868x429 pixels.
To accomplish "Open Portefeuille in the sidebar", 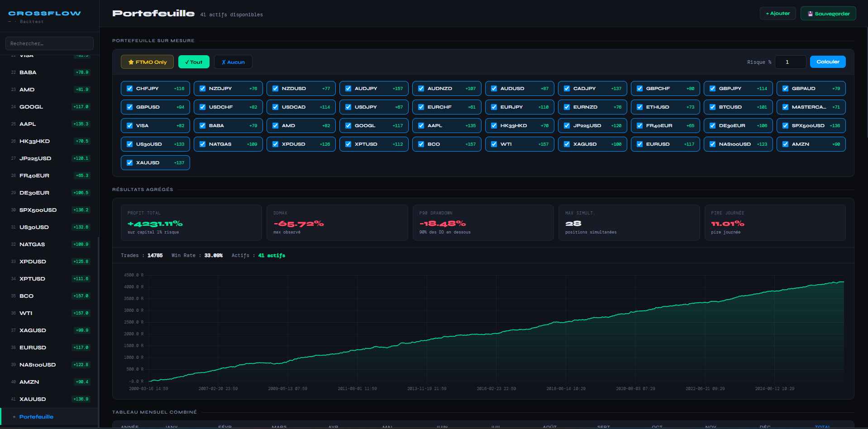I will tap(49, 417).
